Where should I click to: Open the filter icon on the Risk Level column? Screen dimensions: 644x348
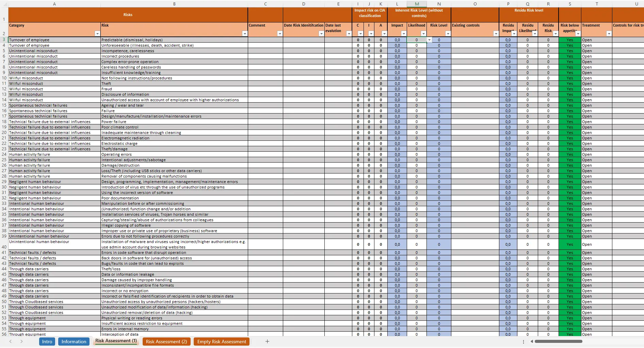448,34
